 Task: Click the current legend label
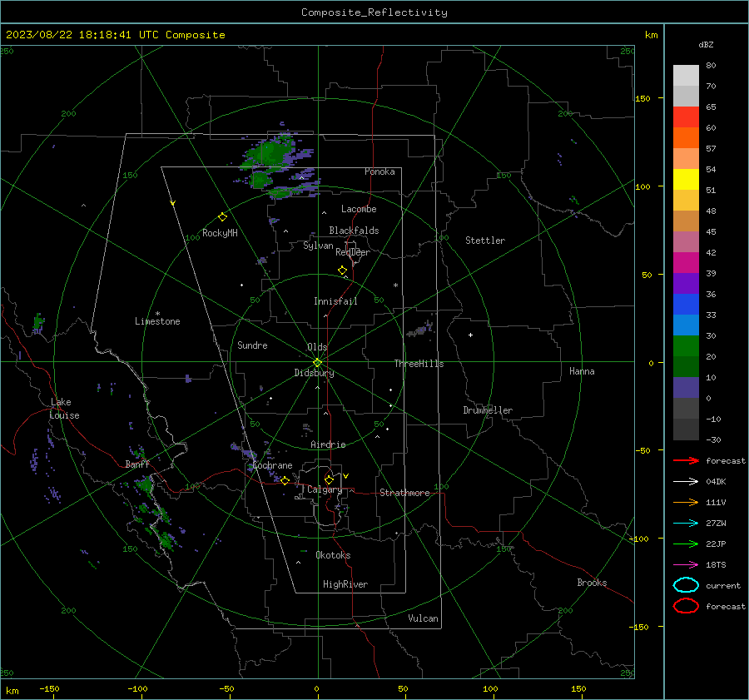point(723,586)
